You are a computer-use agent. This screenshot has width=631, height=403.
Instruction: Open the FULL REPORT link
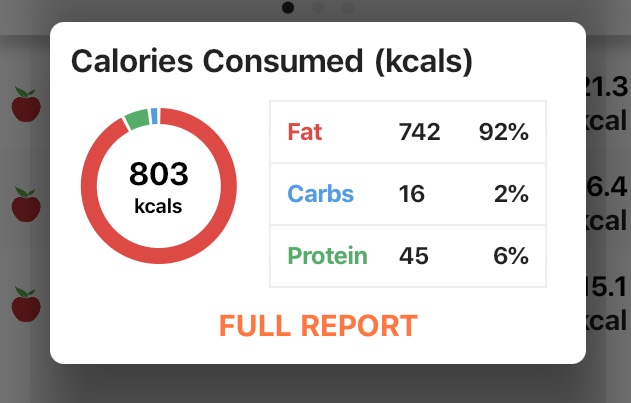(x=318, y=326)
